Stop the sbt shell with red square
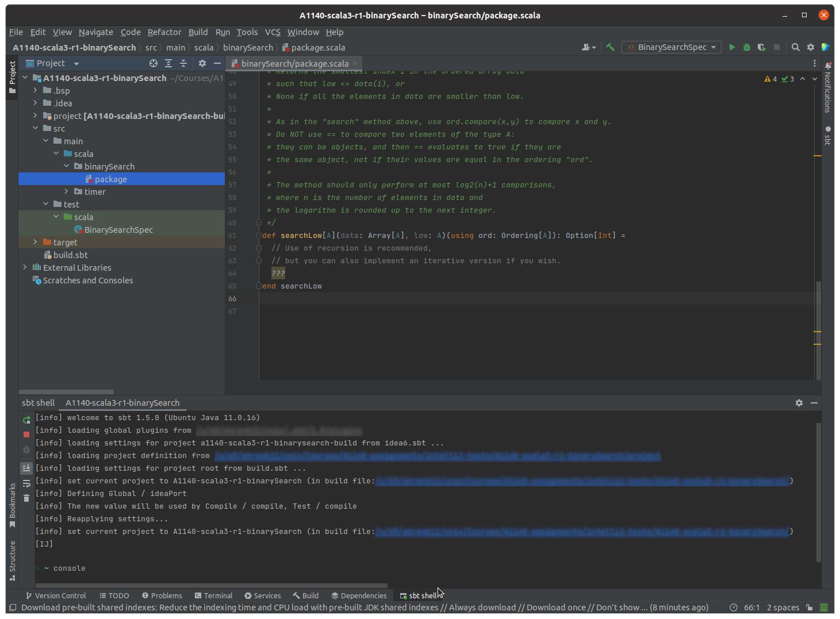The height and width of the screenshot is (619, 840). 26,435
